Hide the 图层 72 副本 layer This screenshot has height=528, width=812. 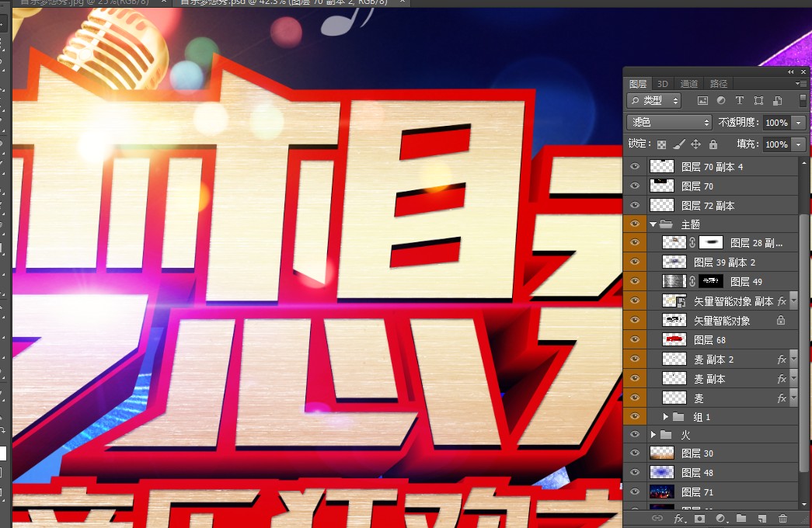634,205
